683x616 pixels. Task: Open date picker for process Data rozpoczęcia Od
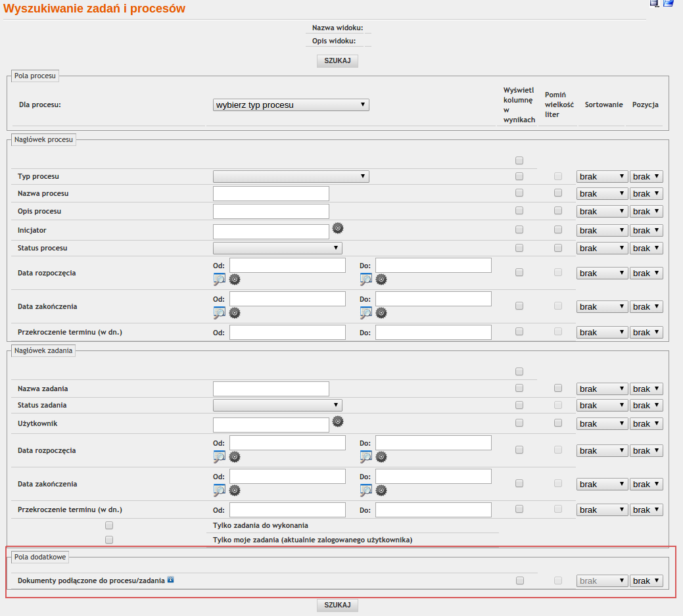coord(220,279)
